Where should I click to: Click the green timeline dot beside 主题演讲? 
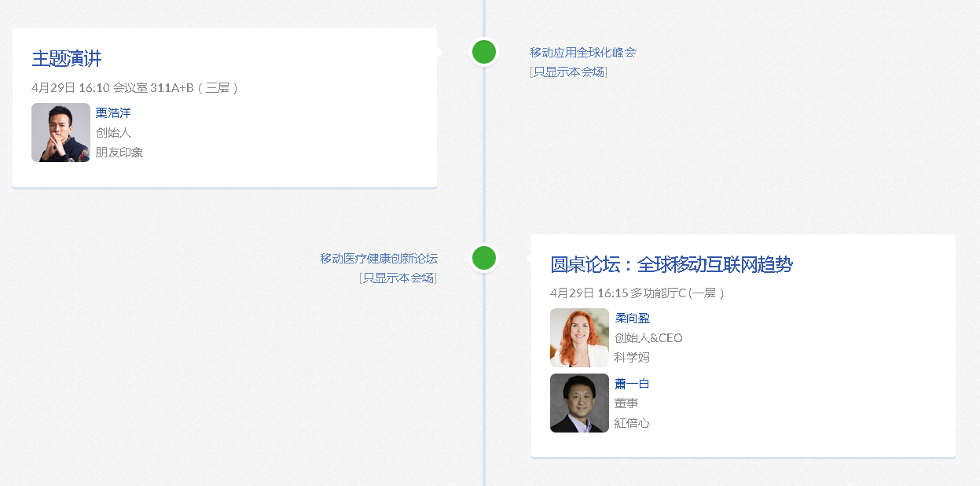484,52
